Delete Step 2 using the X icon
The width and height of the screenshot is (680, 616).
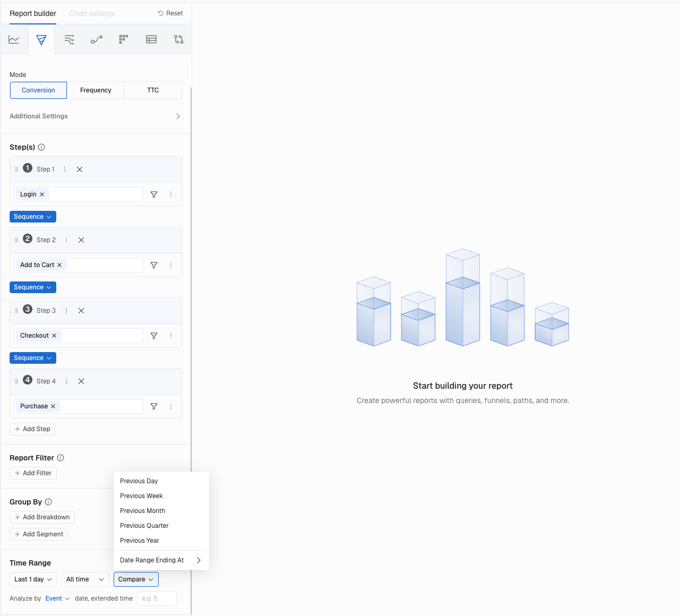[x=81, y=240]
